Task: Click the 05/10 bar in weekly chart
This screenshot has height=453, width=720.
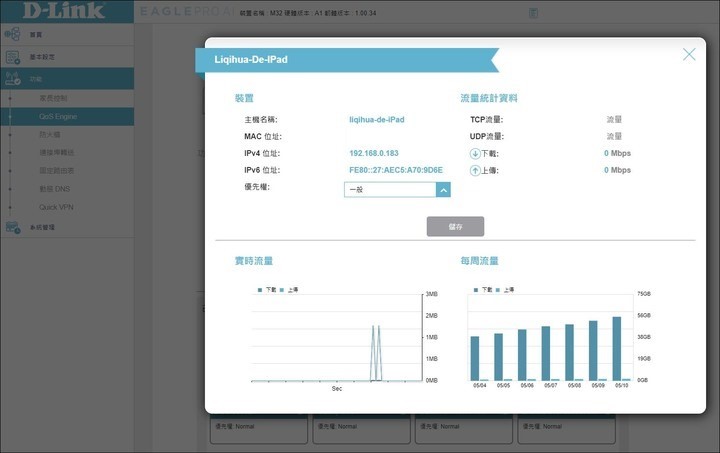Action: pos(617,349)
